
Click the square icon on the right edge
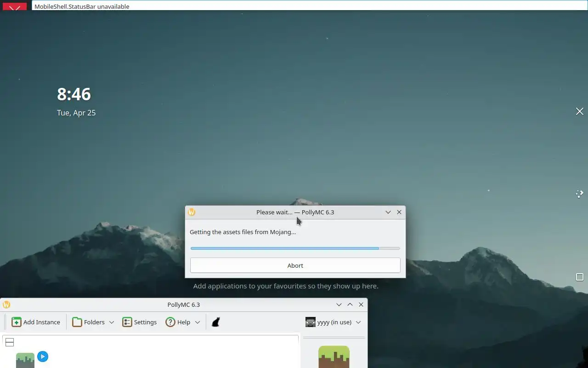pyautogui.click(x=580, y=277)
